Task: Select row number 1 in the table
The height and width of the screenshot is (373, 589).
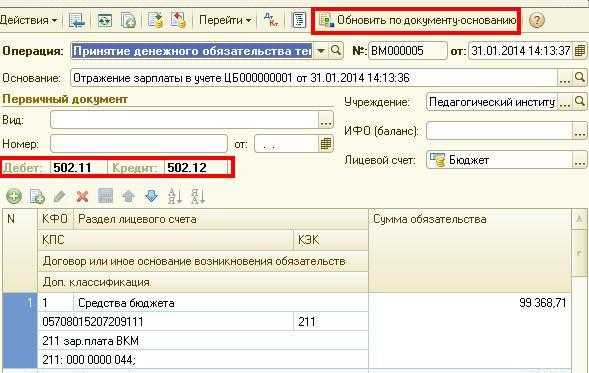Action: click(20, 331)
